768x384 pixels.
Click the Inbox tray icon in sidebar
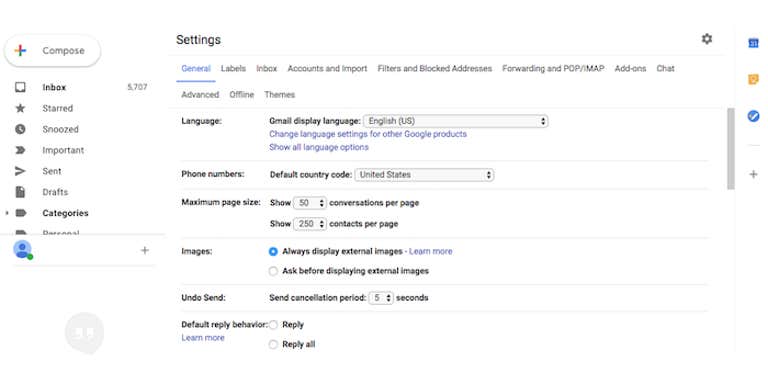(x=20, y=87)
